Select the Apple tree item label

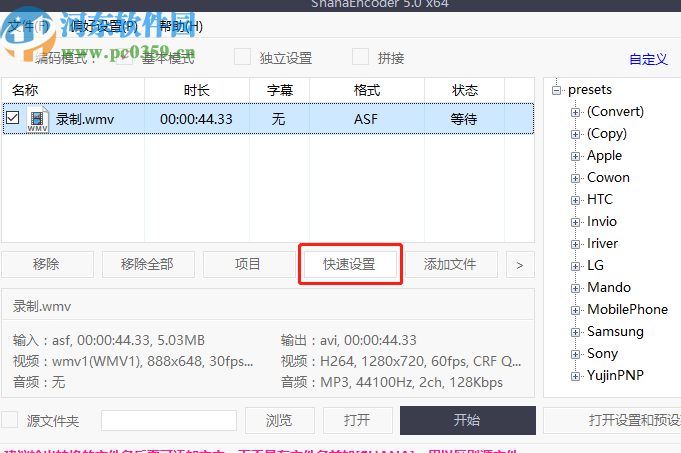[x=604, y=155]
